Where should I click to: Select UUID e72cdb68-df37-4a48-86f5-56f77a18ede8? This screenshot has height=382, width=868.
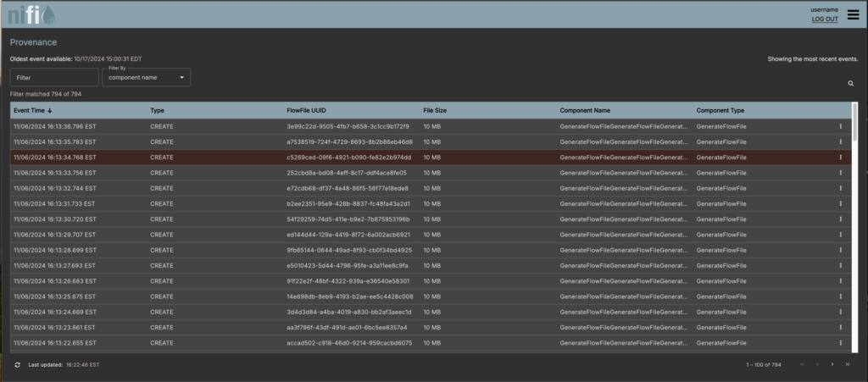pyautogui.click(x=348, y=189)
